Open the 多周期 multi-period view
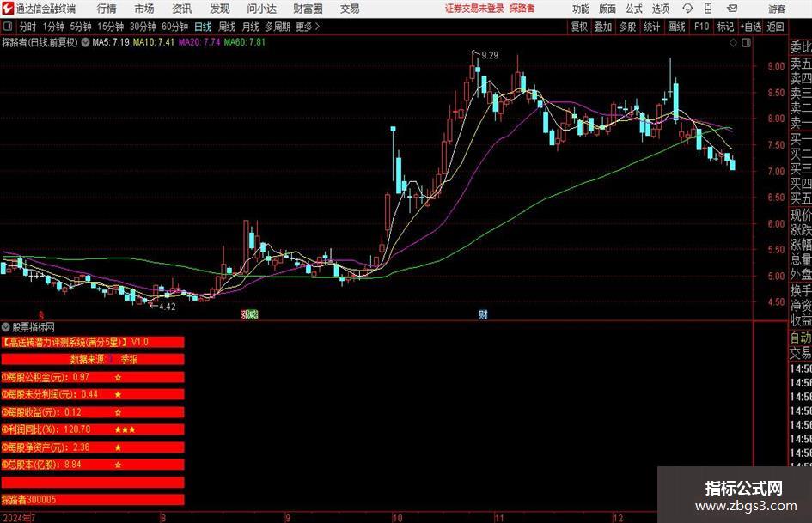The width and height of the screenshot is (812, 523). click(x=278, y=27)
